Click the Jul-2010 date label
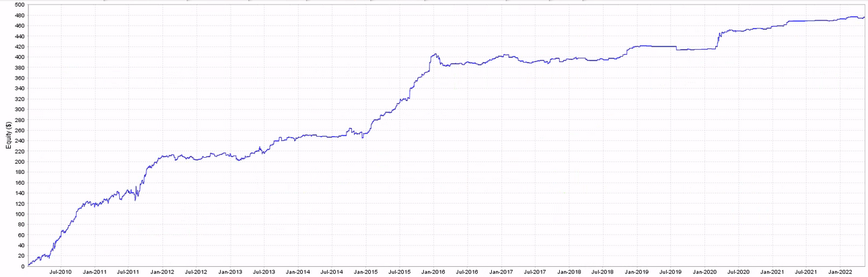 (x=61, y=272)
